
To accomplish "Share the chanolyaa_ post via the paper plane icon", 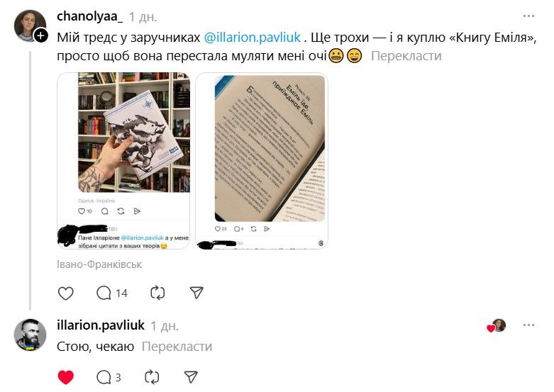I will (x=196, y=293).
